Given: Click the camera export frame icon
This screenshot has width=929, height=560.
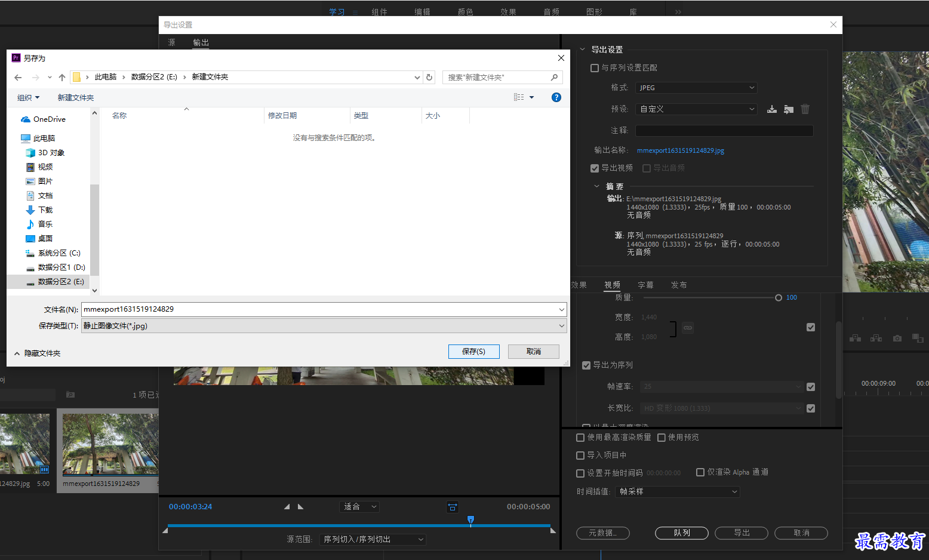Looking at the screenshot, I should (897, 338).
